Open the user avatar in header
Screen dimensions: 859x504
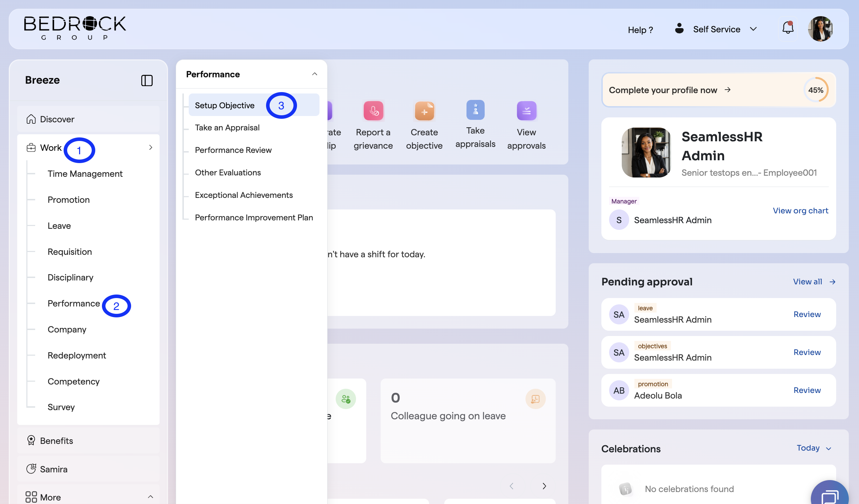tap(820, 29)
